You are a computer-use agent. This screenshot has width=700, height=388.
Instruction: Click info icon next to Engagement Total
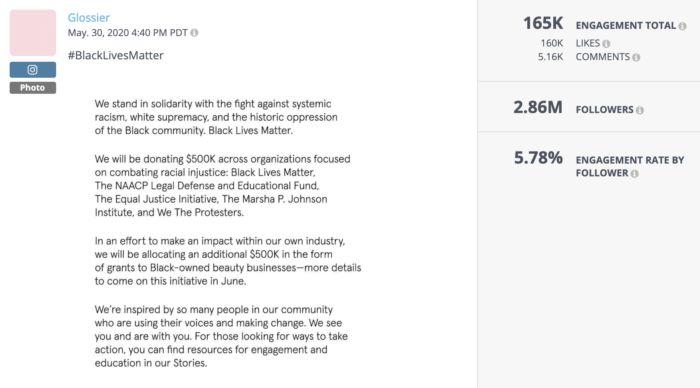pyautogui.click(x=682, y=26)
